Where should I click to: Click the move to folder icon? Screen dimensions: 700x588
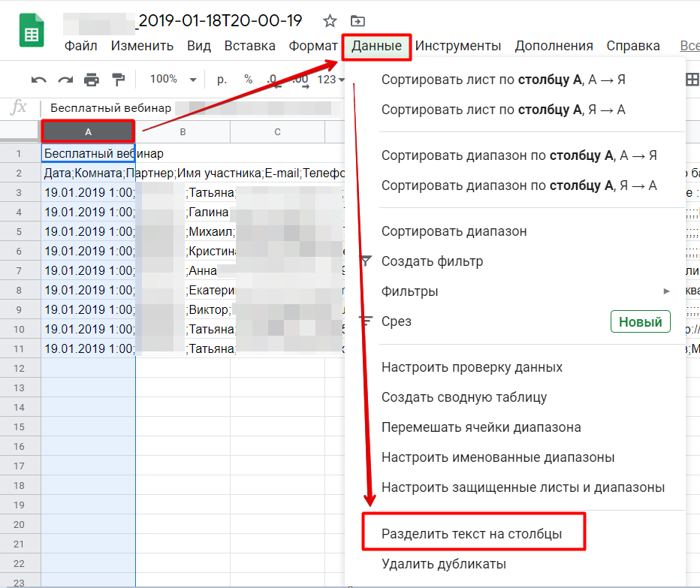(x=358, y=21)
